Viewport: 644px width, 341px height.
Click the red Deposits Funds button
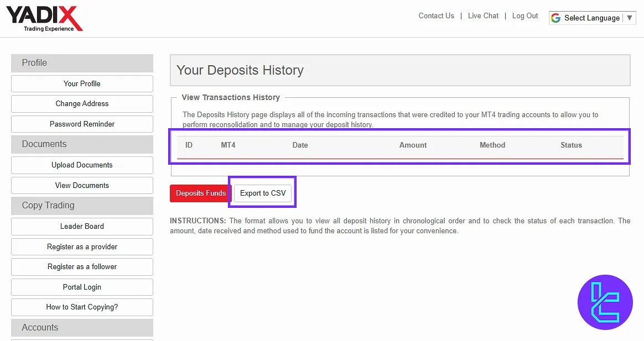coord(201,193)
